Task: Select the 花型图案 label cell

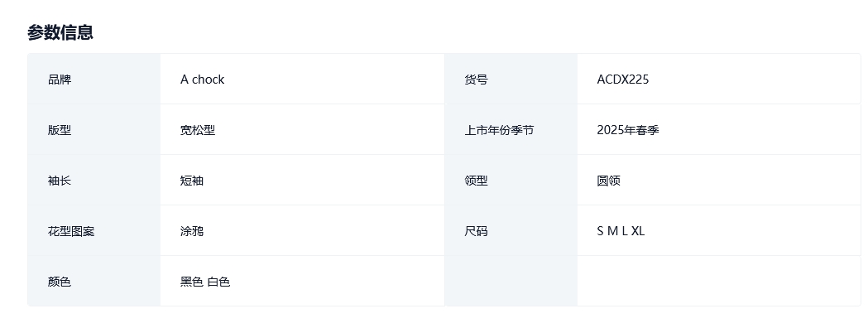Action: coord(94,230)
